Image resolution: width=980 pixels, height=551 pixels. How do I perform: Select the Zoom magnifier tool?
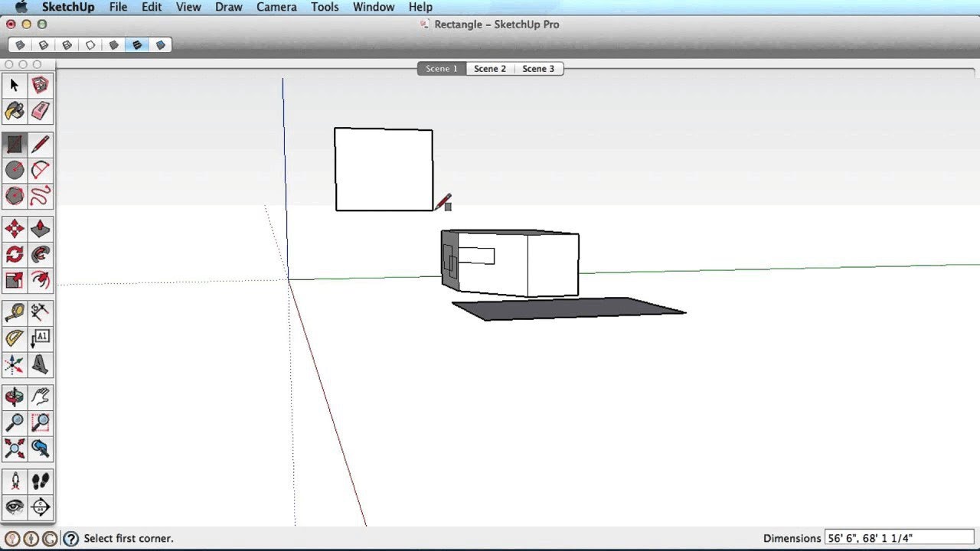pos(15,422)
